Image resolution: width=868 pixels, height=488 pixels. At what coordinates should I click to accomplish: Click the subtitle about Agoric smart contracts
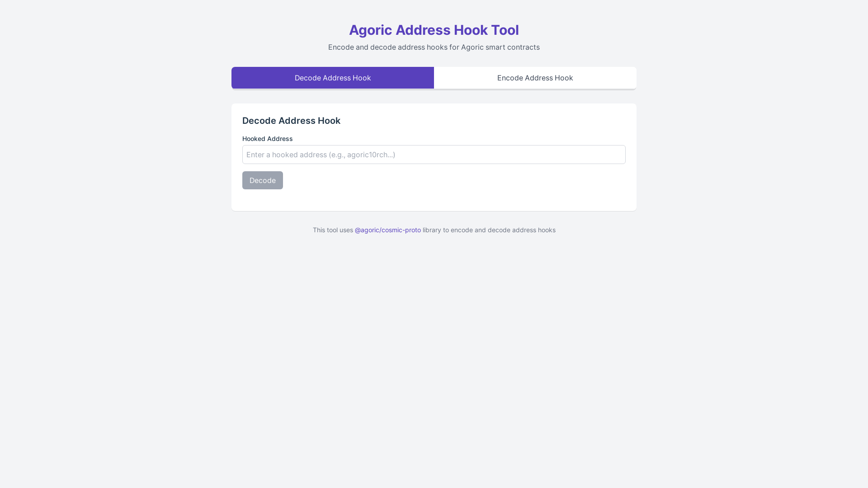[x=434, y=47]
